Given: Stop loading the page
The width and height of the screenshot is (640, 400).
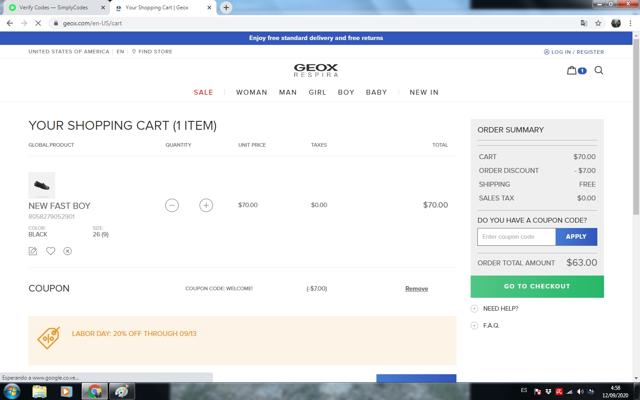Looking at the screenshot, I should 38,23.
